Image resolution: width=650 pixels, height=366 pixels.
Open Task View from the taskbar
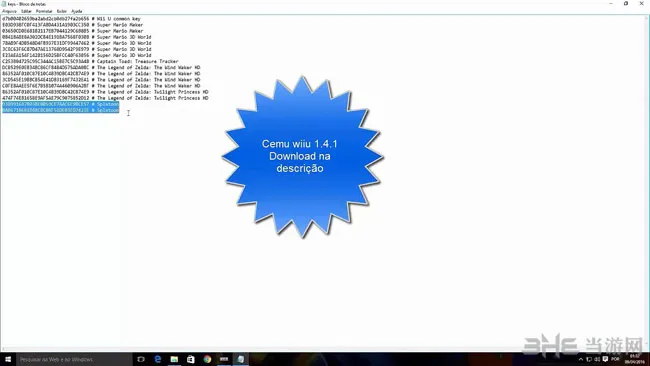pyautogui.click(x=141, y=359)
